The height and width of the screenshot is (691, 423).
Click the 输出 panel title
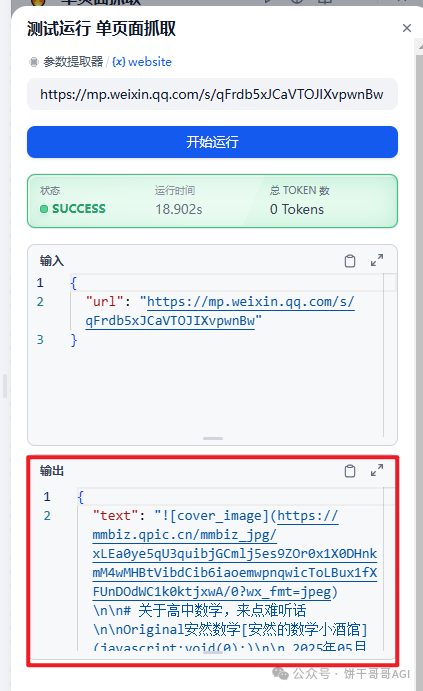(52, 471)
